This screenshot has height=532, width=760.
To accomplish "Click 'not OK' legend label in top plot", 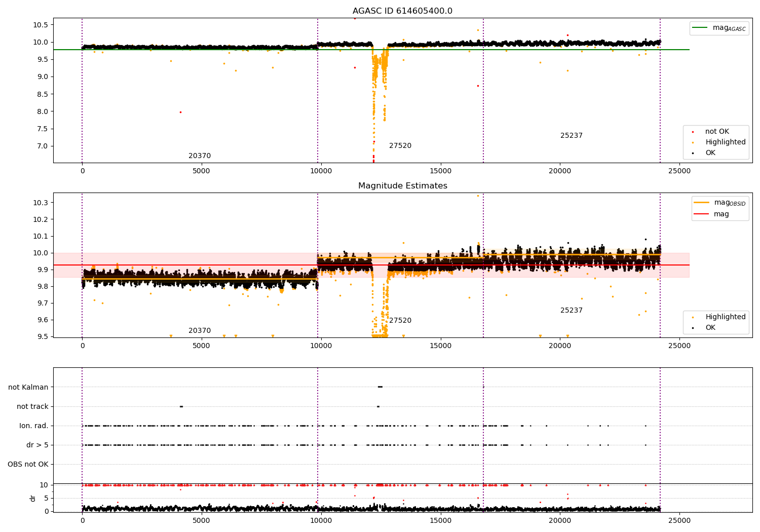I will [x=717, y=132].
